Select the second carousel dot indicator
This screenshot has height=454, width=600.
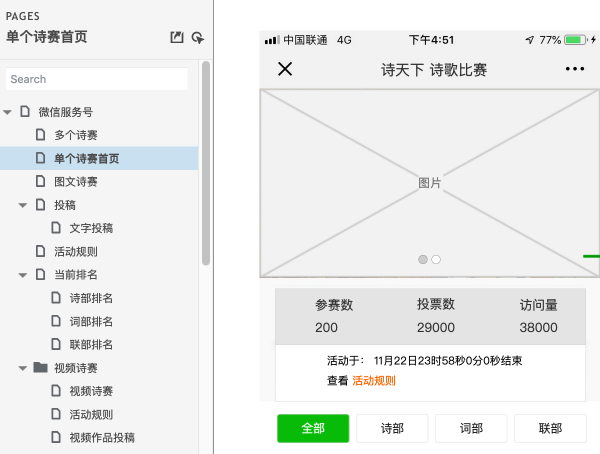coord(436,259)
